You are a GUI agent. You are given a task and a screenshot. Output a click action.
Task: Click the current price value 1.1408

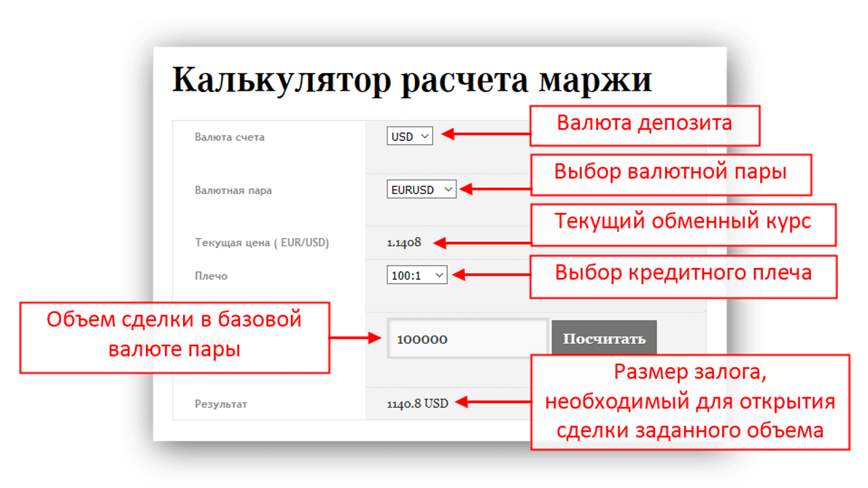404,243
